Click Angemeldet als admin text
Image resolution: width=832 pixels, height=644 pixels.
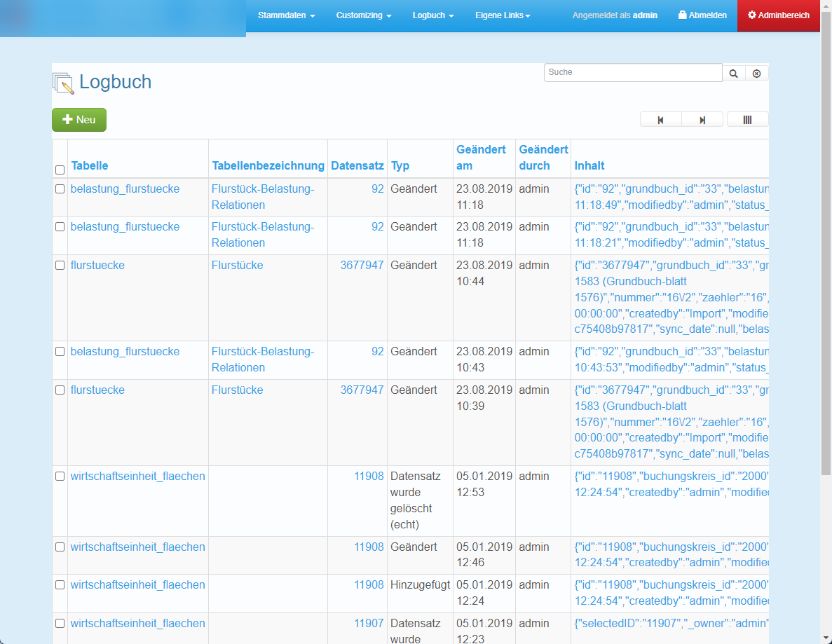615,15
